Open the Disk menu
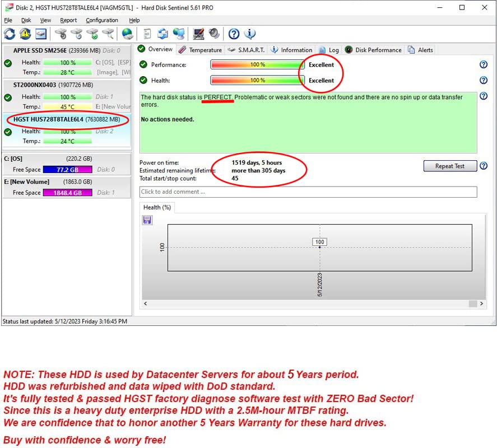The width and height of the screenshot is (497, 448). click(26, 20)
